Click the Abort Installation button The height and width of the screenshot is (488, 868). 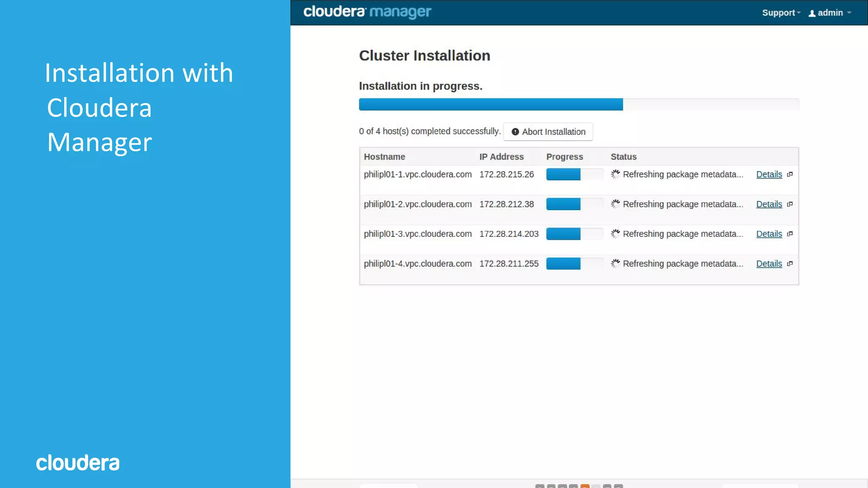click(x=548, y=132)
